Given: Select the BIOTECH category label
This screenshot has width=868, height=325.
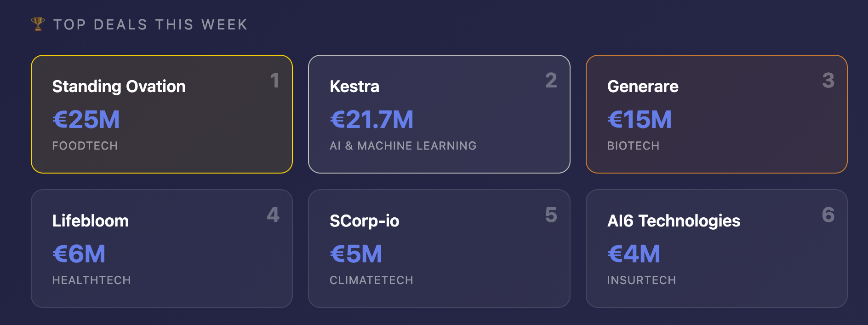Looking at the screenshot, I should (633, 146).
